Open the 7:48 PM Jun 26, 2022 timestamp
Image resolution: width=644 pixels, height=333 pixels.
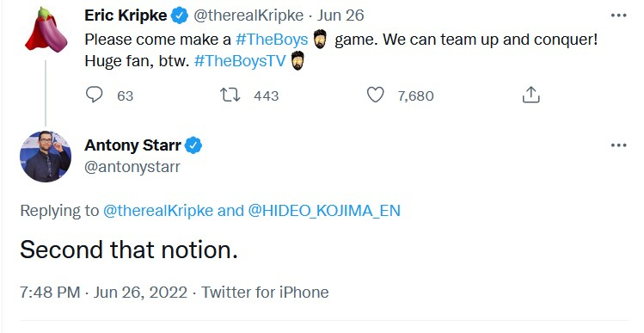coord(103,293)
